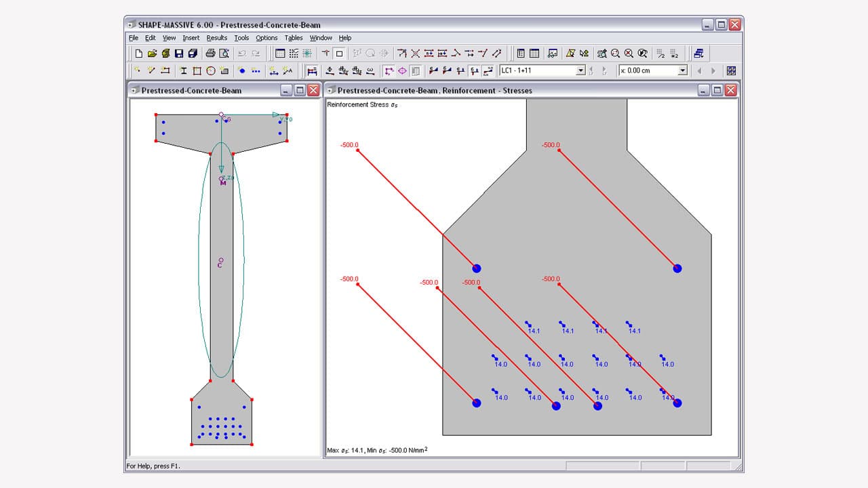The image size is (868, 488).
Task: Open the Insert menu
Action: pos(191,38)
